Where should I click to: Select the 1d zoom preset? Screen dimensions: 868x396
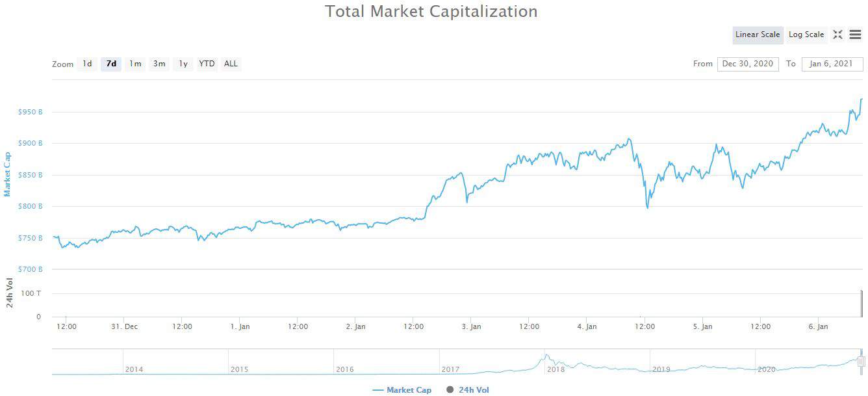click(87, 64)
